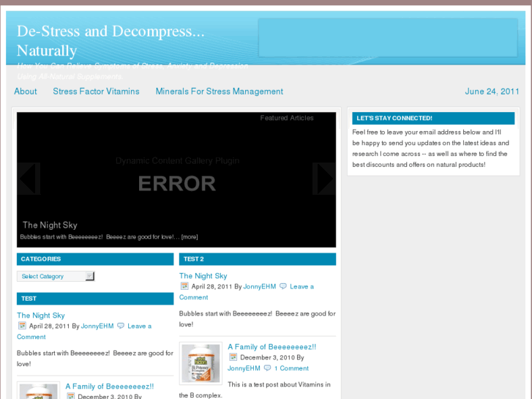
Task: Click the TEST 2 widget heading
Action: (258, 259)
